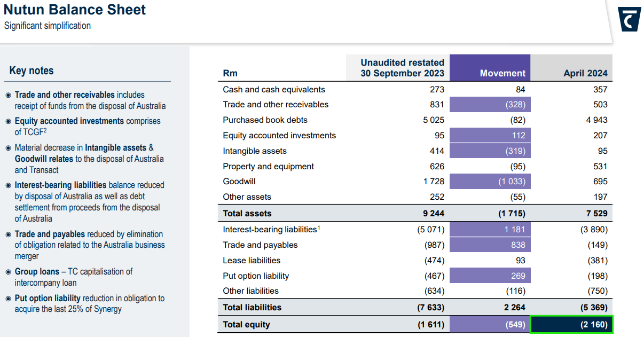Click the Equity accounted investments bullet marker

7,121
